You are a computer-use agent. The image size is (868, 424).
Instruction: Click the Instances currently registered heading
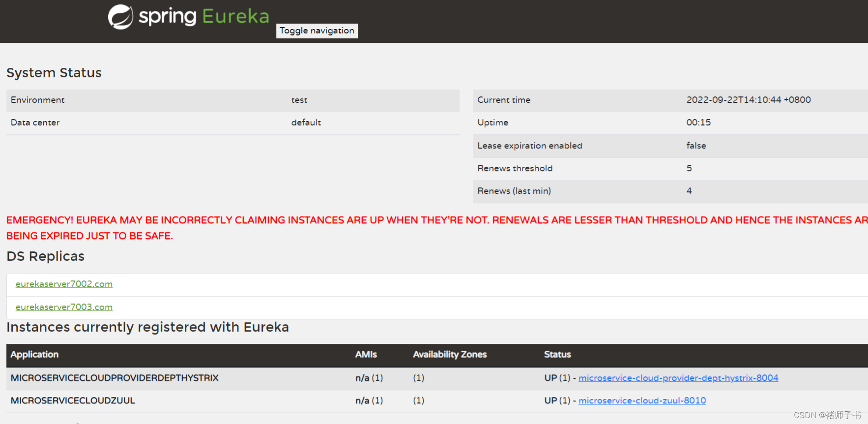[147, 327]
